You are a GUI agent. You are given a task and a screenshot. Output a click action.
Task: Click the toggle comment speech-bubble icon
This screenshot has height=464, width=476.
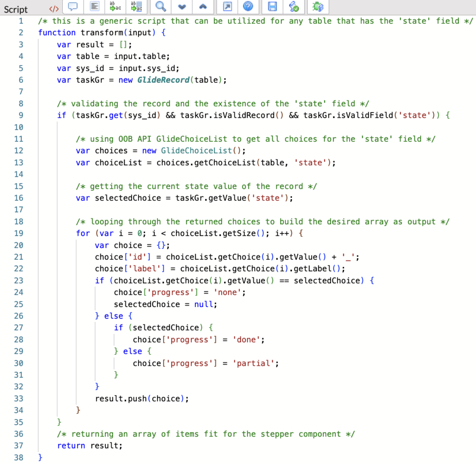coord(73,7)
